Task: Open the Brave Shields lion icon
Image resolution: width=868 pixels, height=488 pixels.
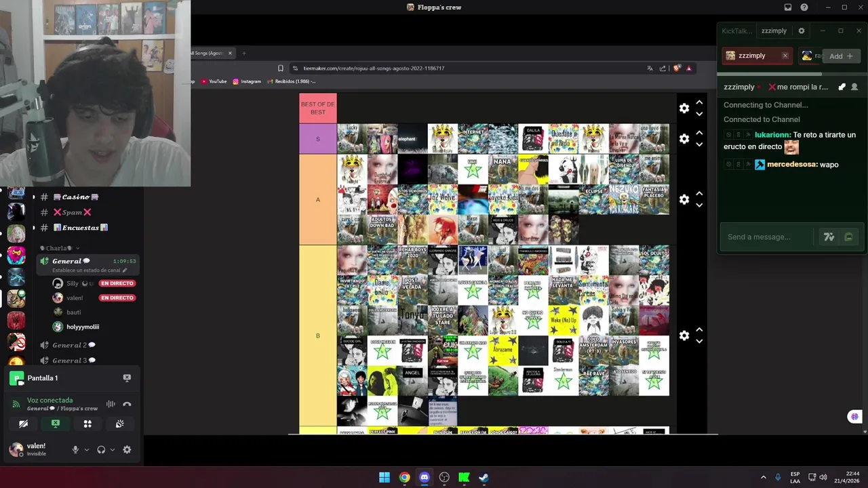Action: coord(677,68)
